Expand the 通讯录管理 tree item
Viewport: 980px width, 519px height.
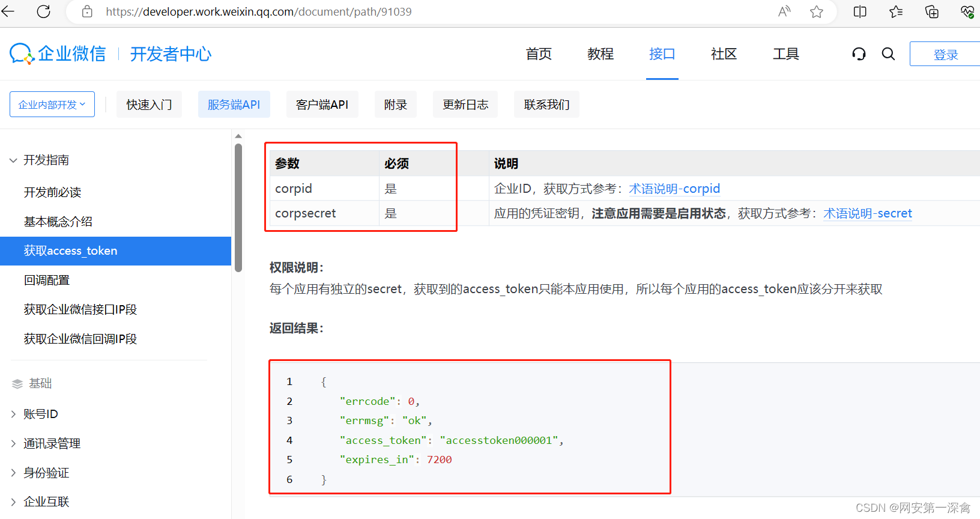click(13, 443)
